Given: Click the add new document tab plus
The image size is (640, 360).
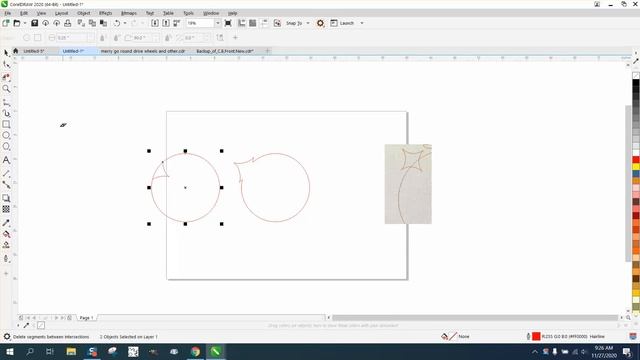Looking at the screenshot, I should pyautogui.click(x=268, y=51).
